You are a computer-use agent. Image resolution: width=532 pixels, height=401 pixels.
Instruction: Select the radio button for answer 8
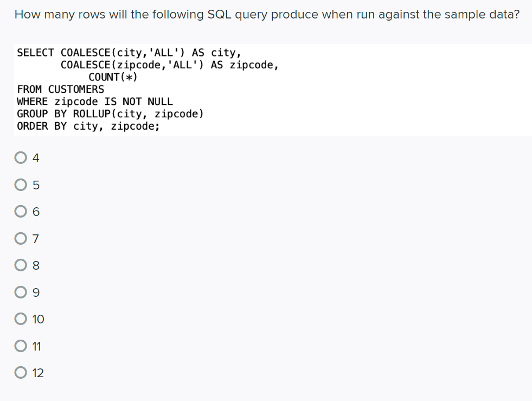click(x=21, y=265)
